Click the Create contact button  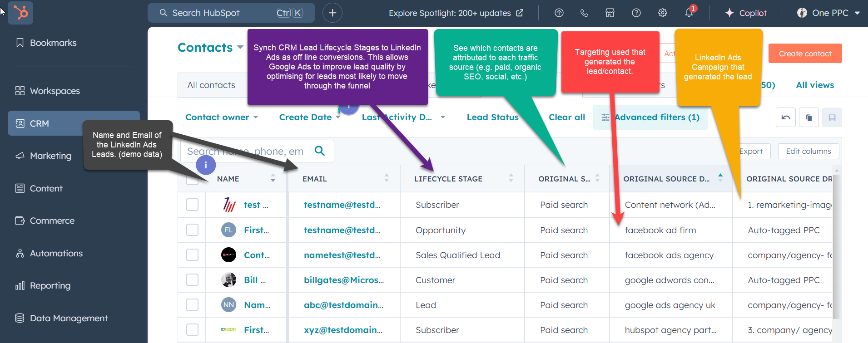[805, 54]
